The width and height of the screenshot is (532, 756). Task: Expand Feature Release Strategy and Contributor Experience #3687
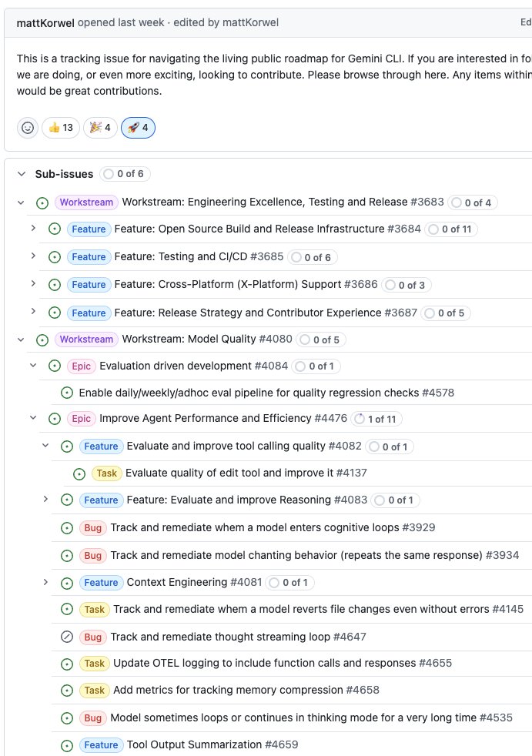point(33,312)
